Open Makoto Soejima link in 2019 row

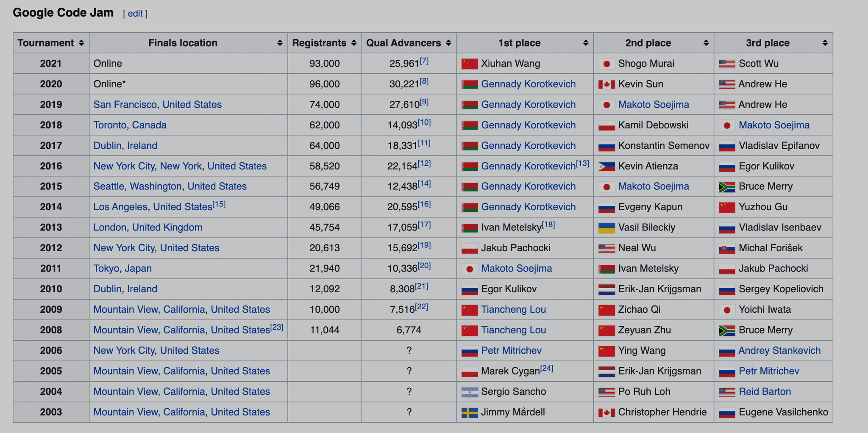[x=654, y=105]
